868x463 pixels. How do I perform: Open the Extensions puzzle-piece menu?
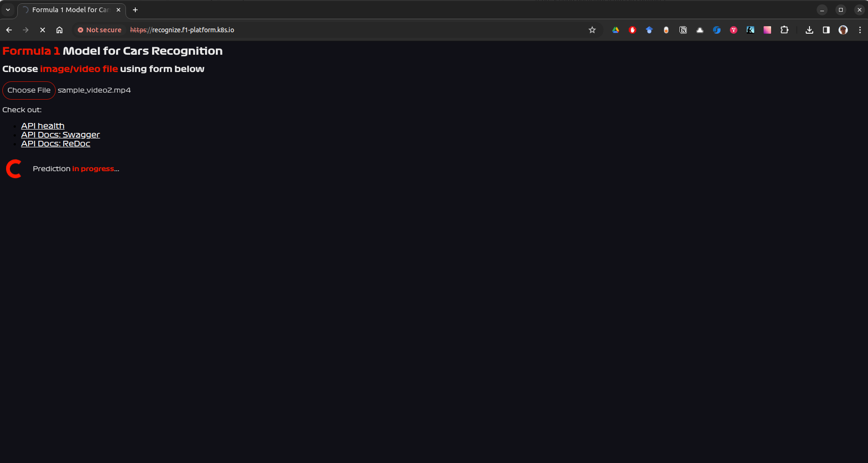(784, 30)
